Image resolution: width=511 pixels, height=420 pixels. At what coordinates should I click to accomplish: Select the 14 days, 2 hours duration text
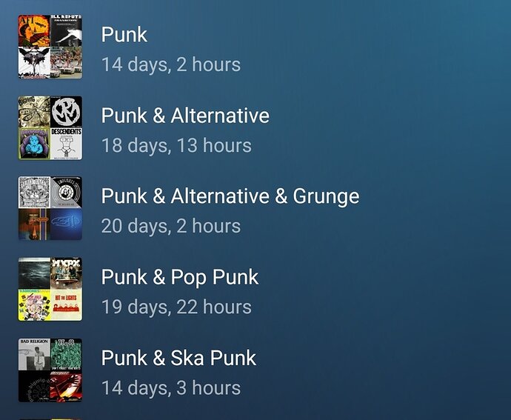click(x=171, y=64)
